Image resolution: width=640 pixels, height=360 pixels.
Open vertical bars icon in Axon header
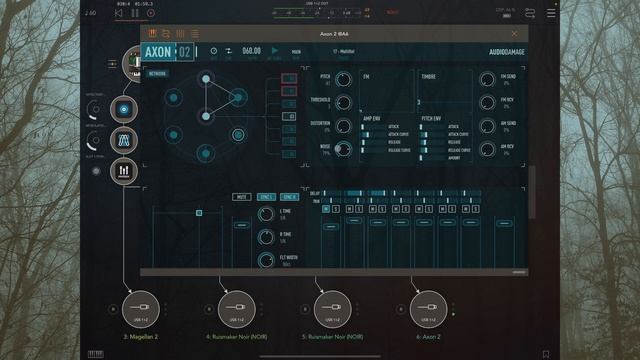180,33
